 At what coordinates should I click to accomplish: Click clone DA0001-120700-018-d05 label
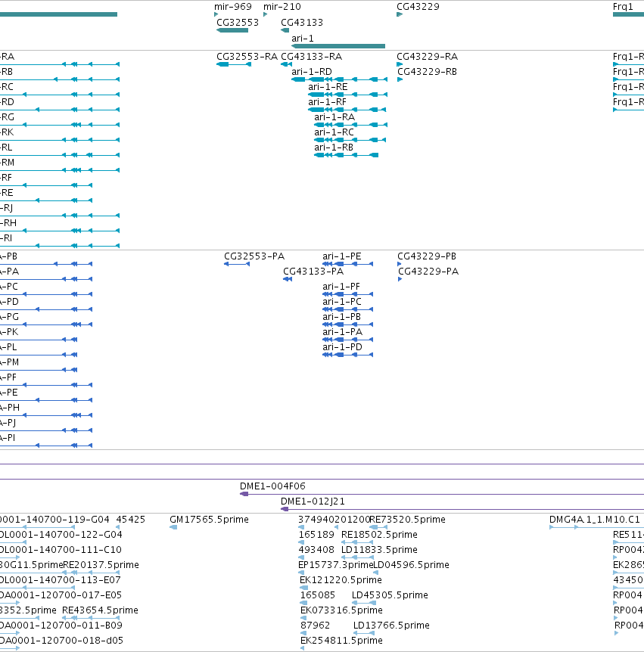pos(61,641)
